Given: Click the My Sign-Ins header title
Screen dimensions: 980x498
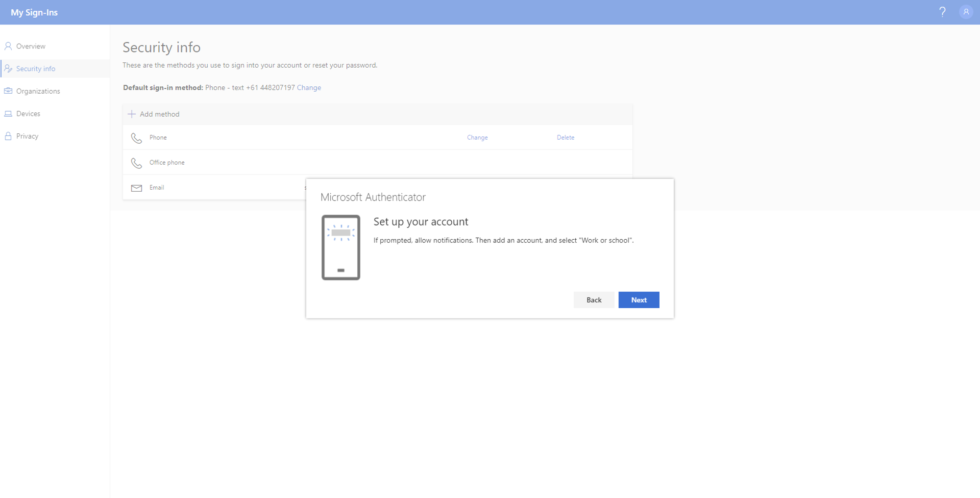Looking at the screenshot, I should tap(34, 13).
